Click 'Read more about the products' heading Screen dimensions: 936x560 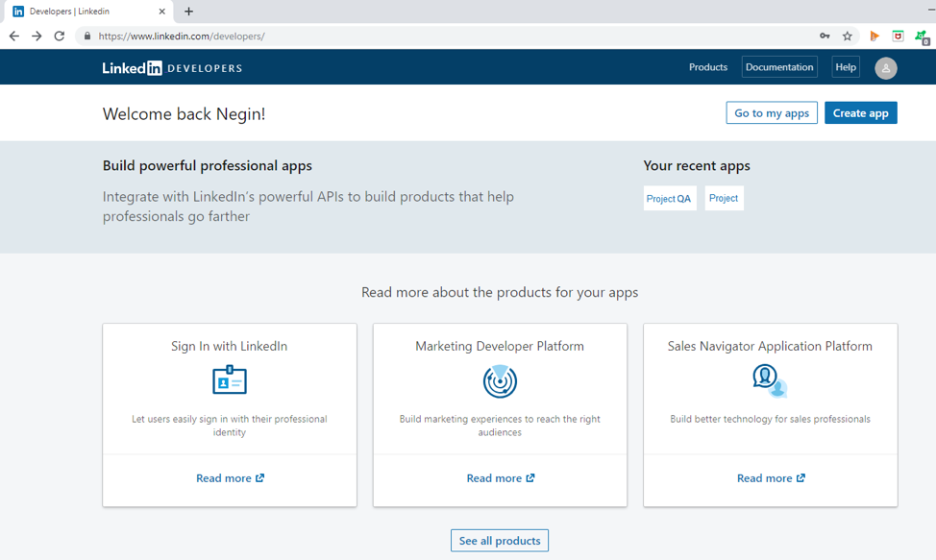click(500, 292)
